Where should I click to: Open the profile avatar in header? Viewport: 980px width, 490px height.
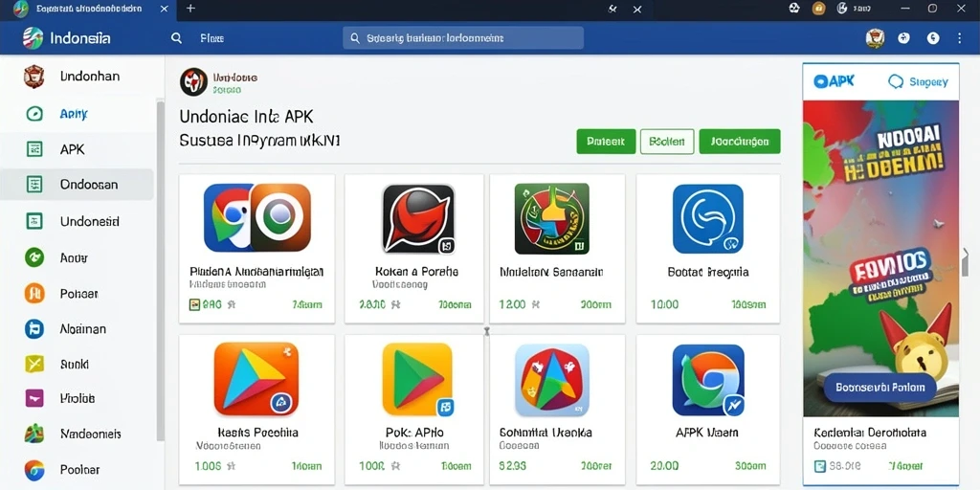coord(875,38)
